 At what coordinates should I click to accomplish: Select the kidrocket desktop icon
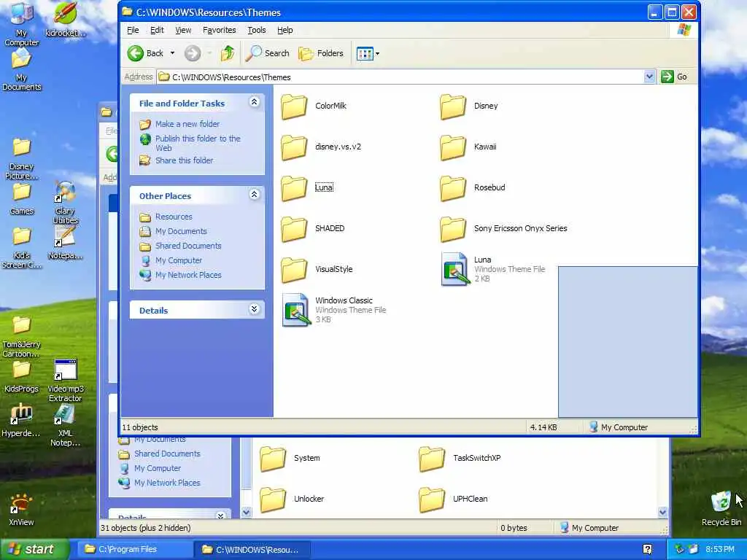pyautogui.click(x=65, y=20)
